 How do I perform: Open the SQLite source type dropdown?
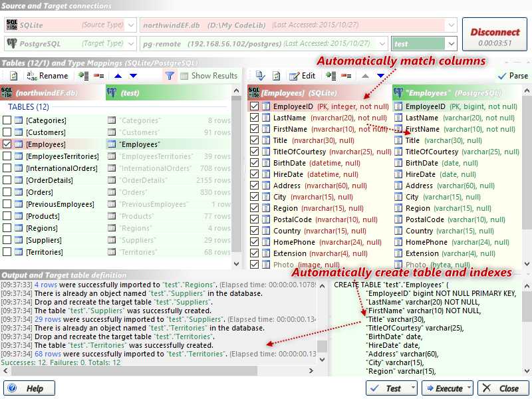point(131,25)
